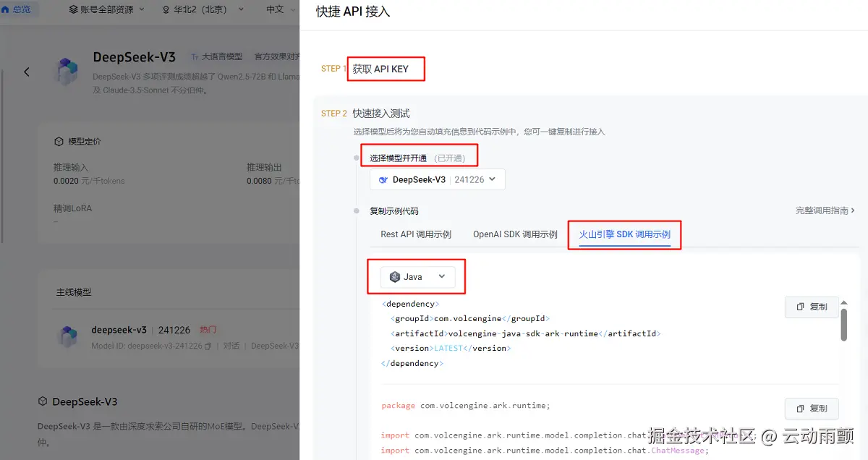Switch to Rest API 调用示例 tab
Viewport: 868px width, 460px height.
tap(416, 234)
